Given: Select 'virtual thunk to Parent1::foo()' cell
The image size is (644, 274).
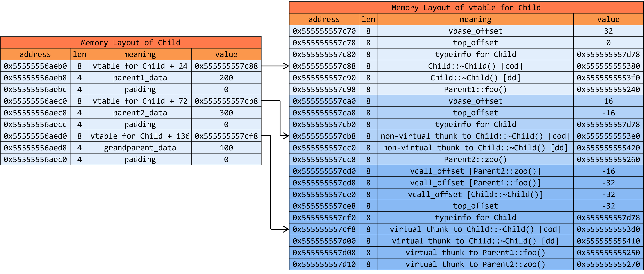Looking at the screenshot, I should [475, 252].
